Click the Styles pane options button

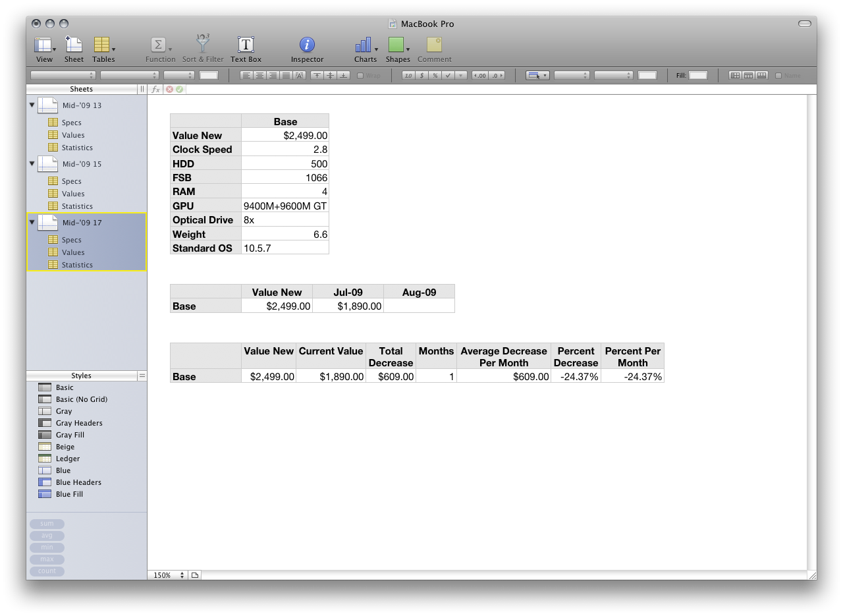point(142,376)
